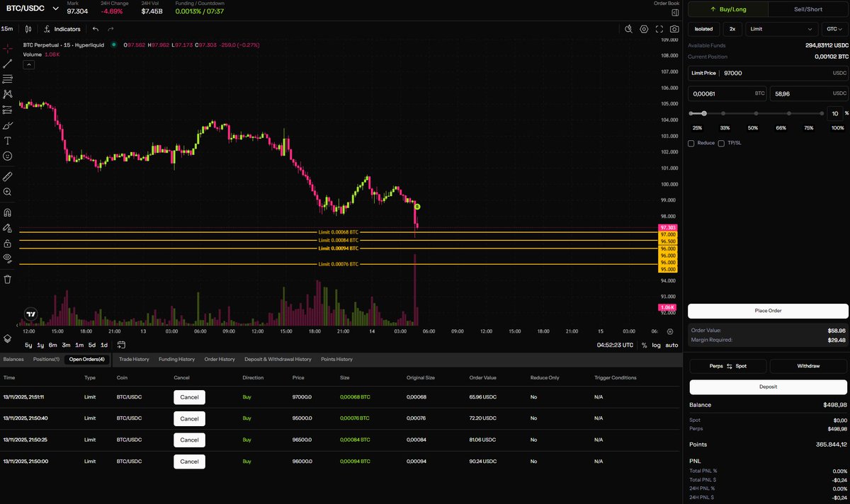Open the Funding History tab
Screen dimensions: 850x504
click(176, 359)
